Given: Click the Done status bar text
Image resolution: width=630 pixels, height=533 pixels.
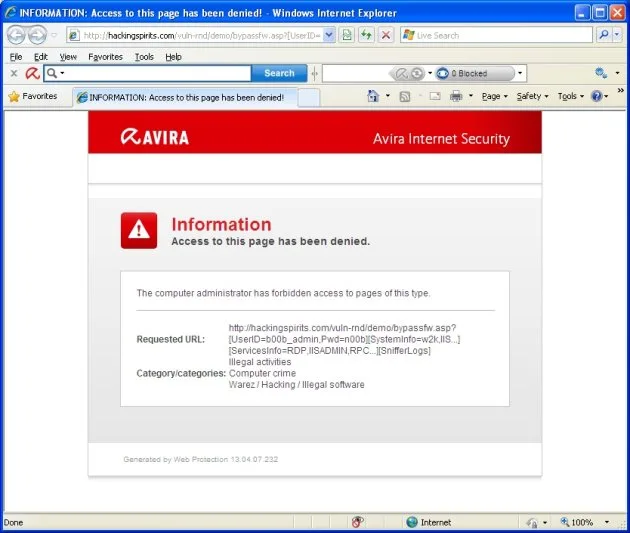Looking at the screenshot, I should [x=13, y=523].
